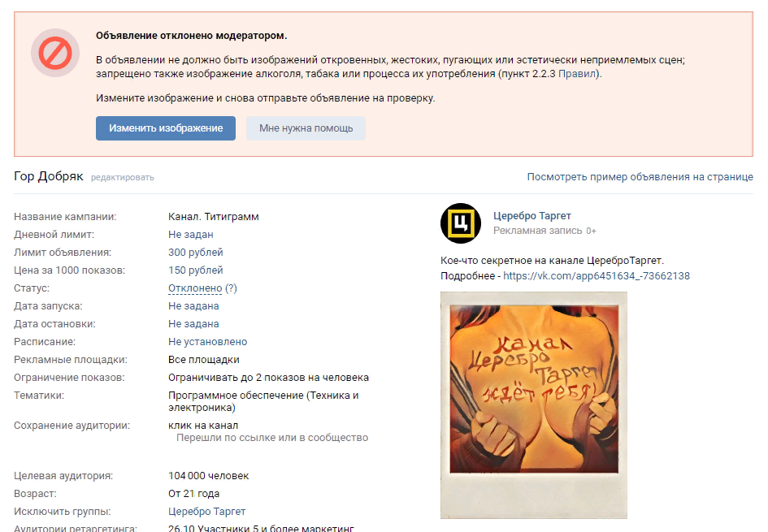Select the Все площадки value
Image resolution: width=768 pixels, height=532 pixels.
coord(204,360)
